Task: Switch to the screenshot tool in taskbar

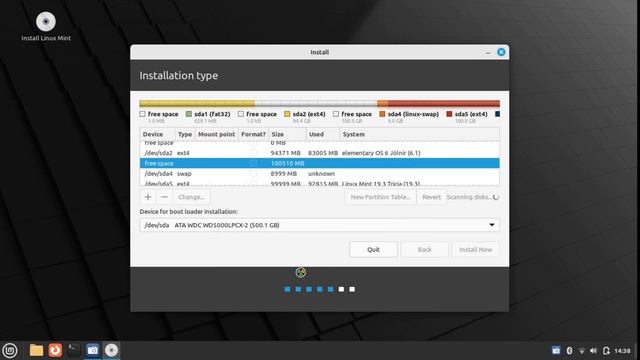Action: (93, 350)
